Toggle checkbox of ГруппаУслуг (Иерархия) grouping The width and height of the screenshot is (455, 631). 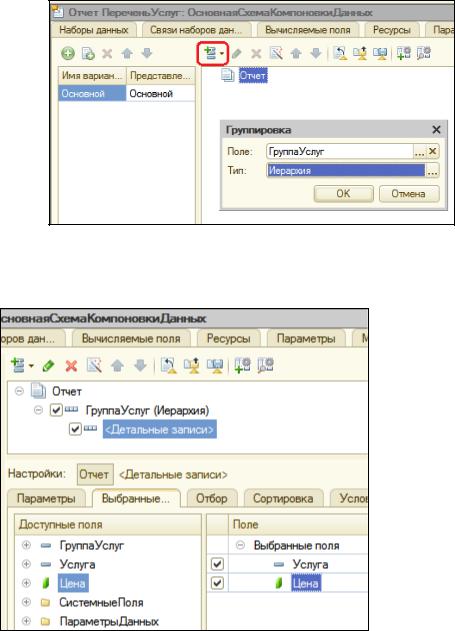[x=56, y=410]
